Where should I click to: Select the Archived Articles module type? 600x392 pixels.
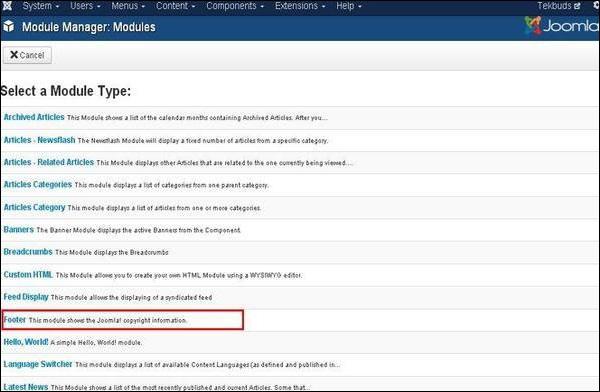pos(34,117)
